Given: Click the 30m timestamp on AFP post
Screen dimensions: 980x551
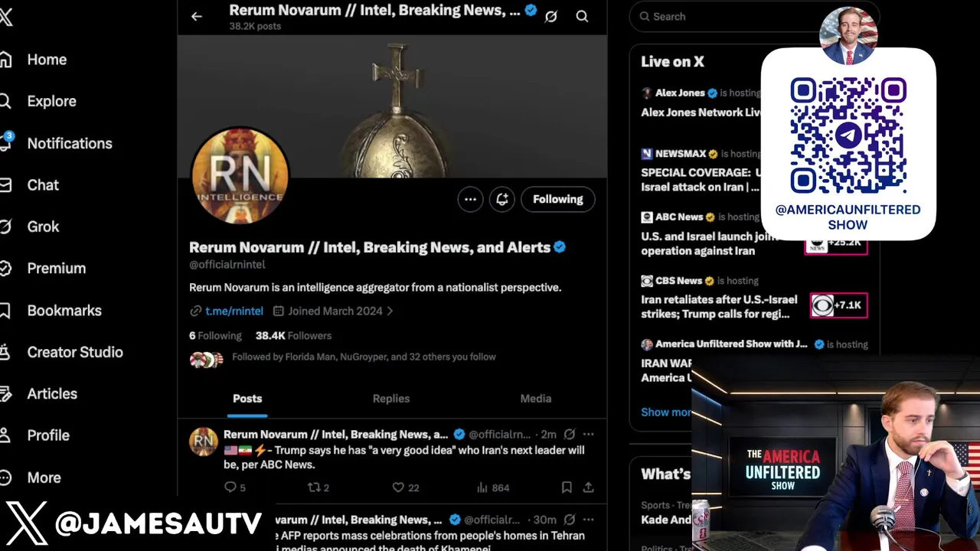Looking at the screenshot, I should [544, 520].
